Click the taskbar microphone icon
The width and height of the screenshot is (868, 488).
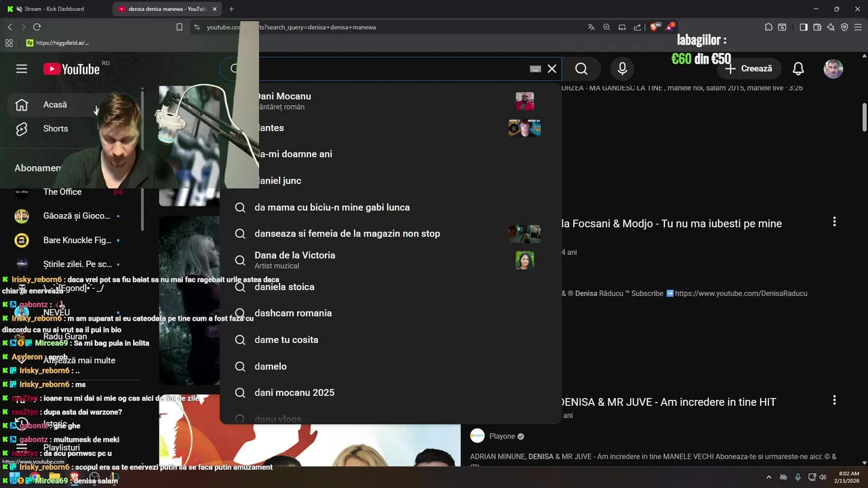pyautogui.click(x=797, y=477)
